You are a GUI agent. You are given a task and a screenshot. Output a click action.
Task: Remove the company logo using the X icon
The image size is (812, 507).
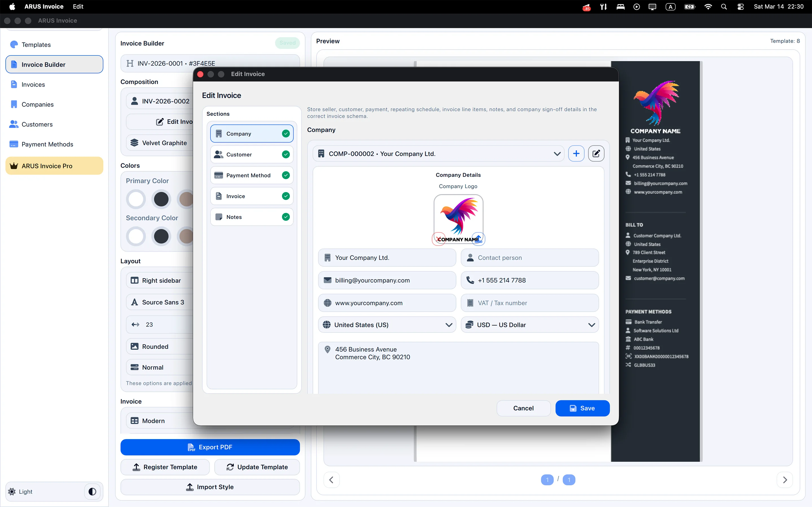tap(438, 239)
